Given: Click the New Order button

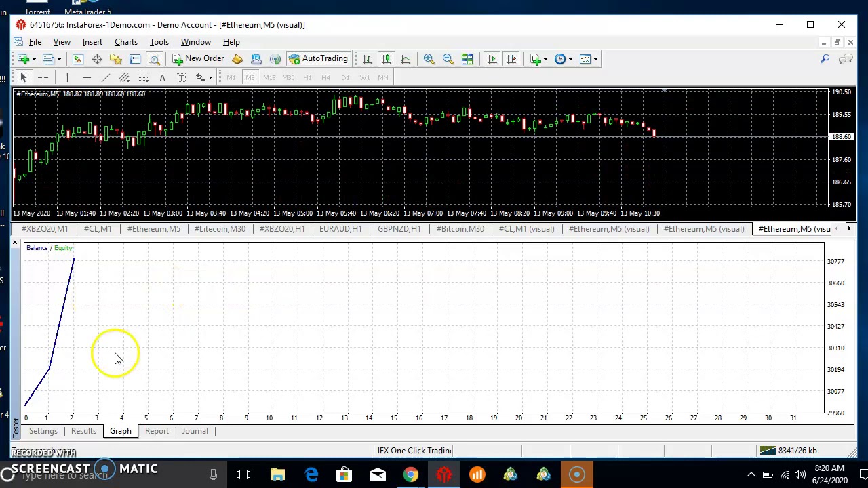Looking at the screenshot, I should tap(198, 59).
